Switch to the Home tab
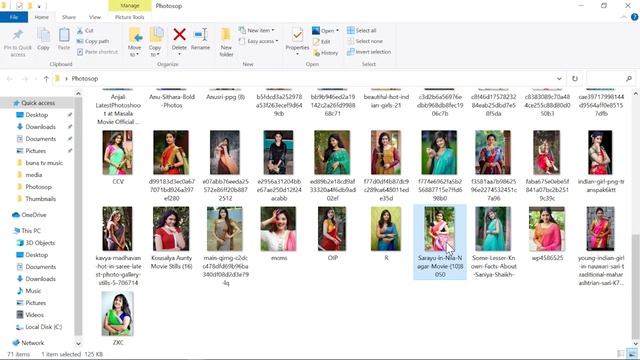640x360 pixels. click(42, 17)
